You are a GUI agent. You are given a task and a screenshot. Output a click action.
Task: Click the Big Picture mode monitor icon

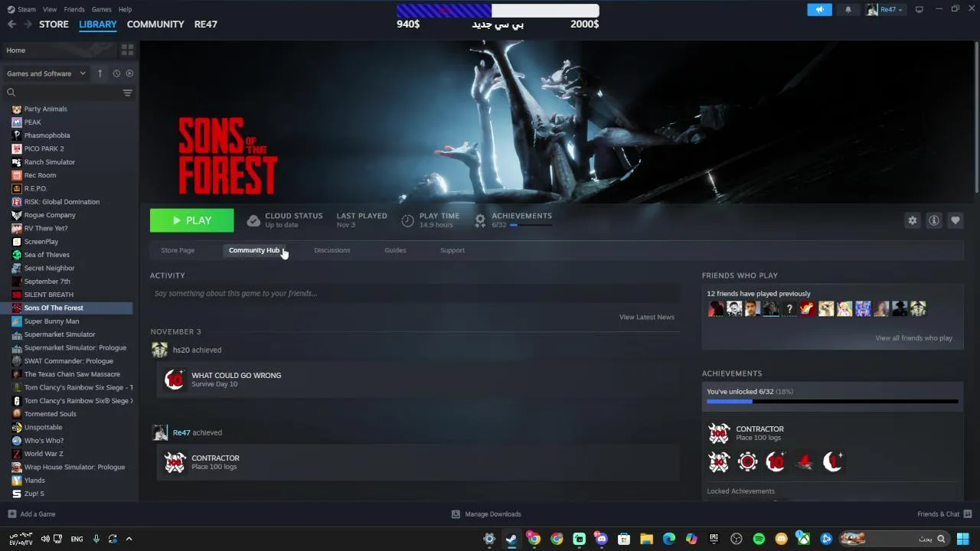point(919,9)
